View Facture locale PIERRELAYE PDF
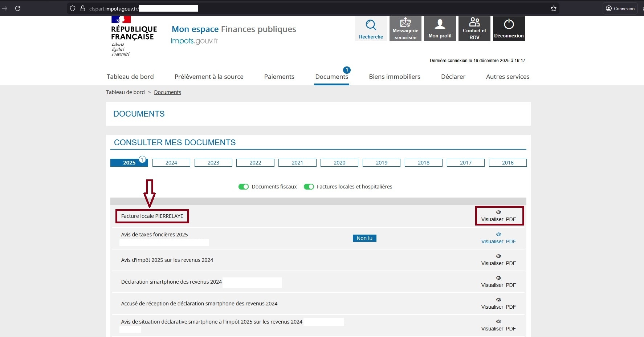This screenshot has width=644, height=337. (498, 216)
